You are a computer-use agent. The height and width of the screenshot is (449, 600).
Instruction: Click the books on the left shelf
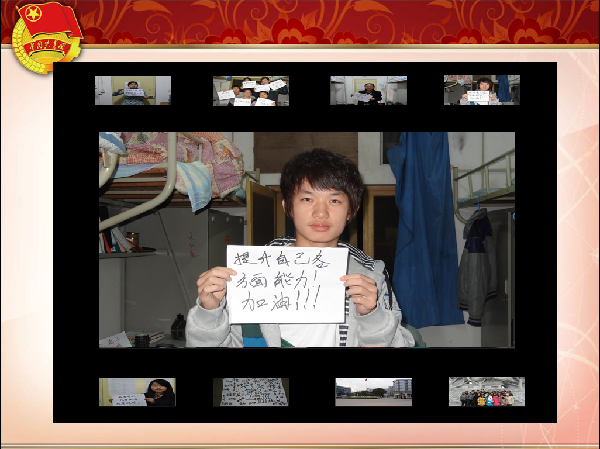118,240
